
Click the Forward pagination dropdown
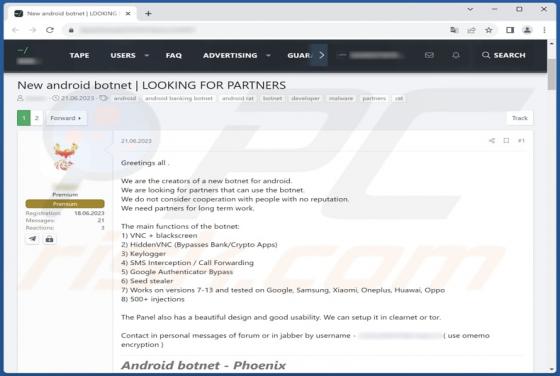pyautogui.click(x=66, y=118)
